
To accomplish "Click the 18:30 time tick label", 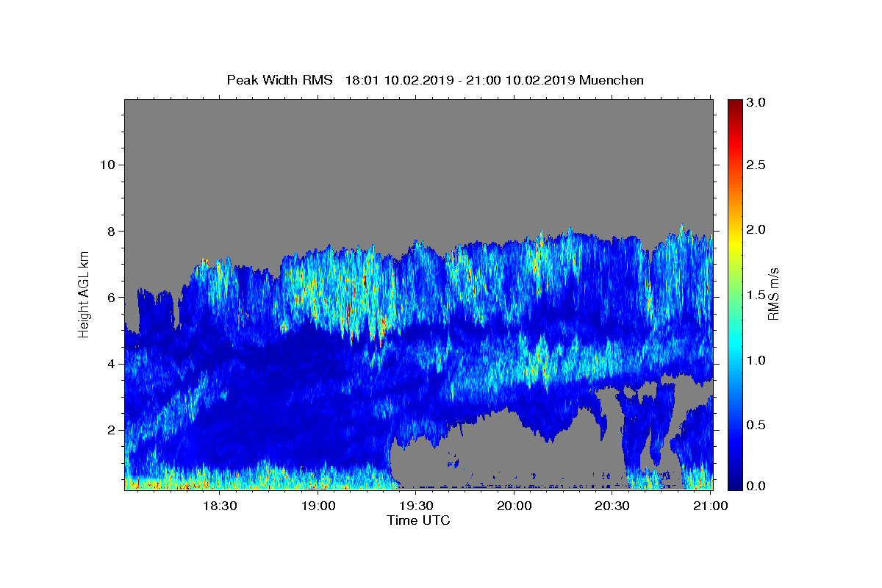I will click(x=219, y=506).
